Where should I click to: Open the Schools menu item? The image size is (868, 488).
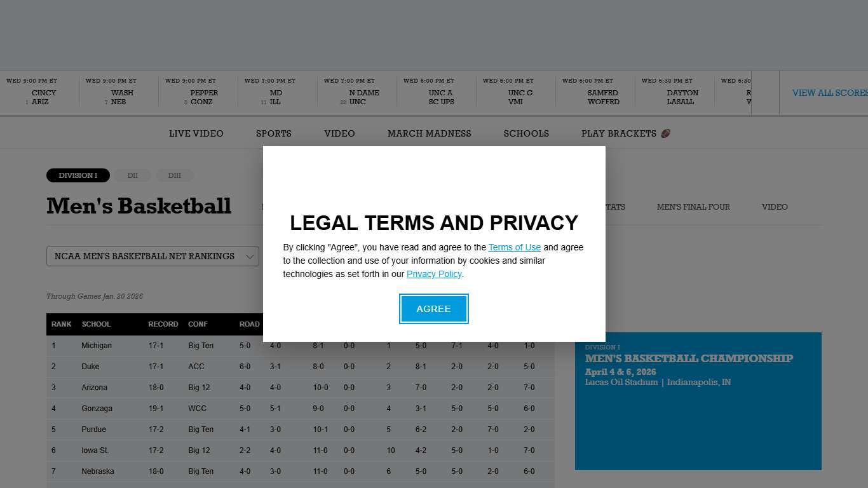(526, 133)
